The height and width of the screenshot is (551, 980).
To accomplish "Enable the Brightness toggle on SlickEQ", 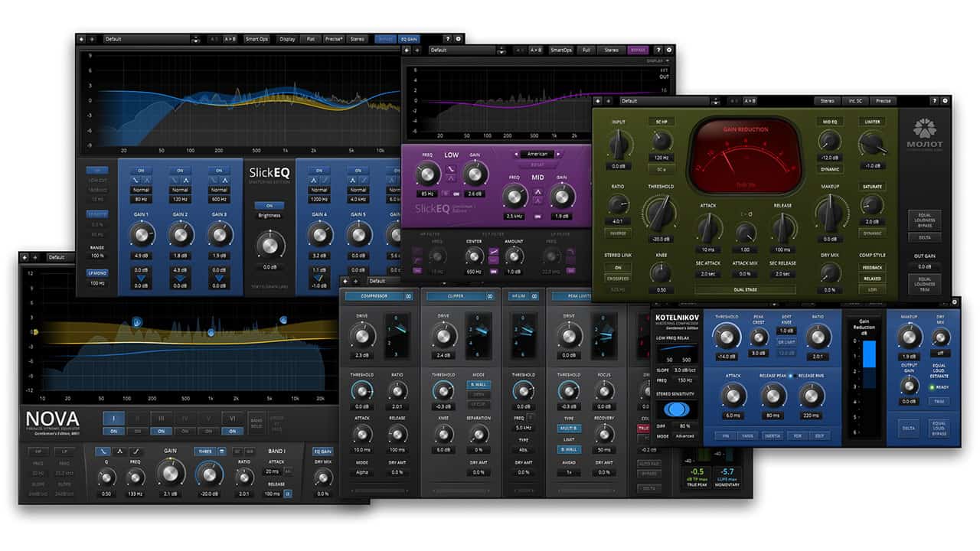I will point(269,206).
